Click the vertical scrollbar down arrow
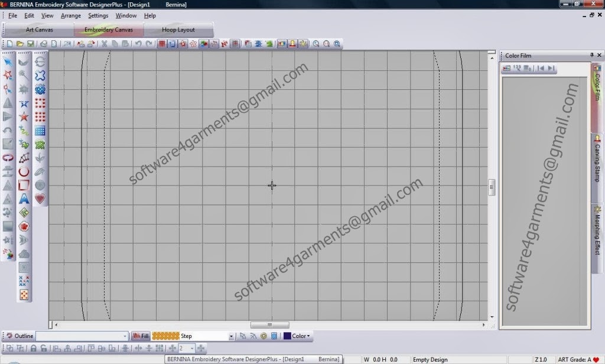The width and height of the screenshot is (605, 364). click(x=492, y=317)
